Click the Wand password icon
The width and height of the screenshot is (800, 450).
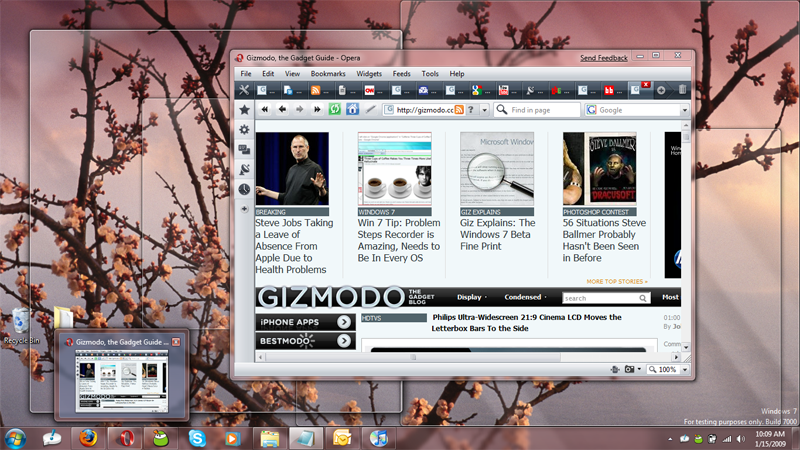click(x=370, y=109)
